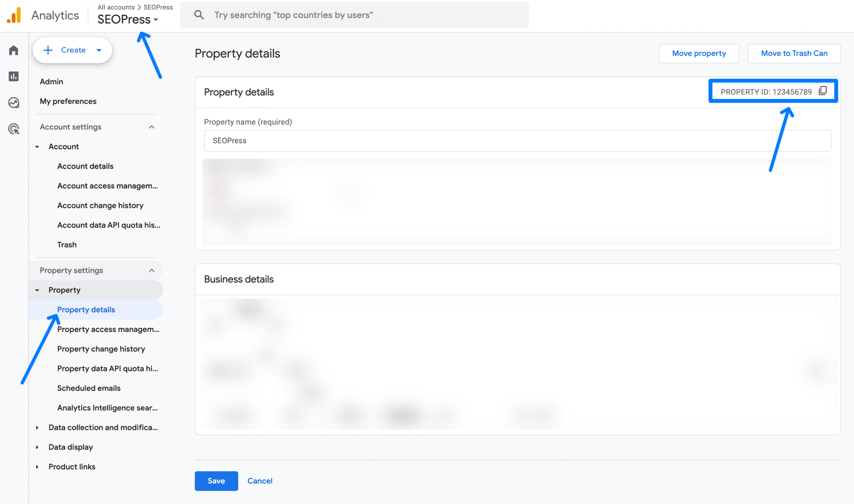Collapse the Account tree group

(37, 147)
